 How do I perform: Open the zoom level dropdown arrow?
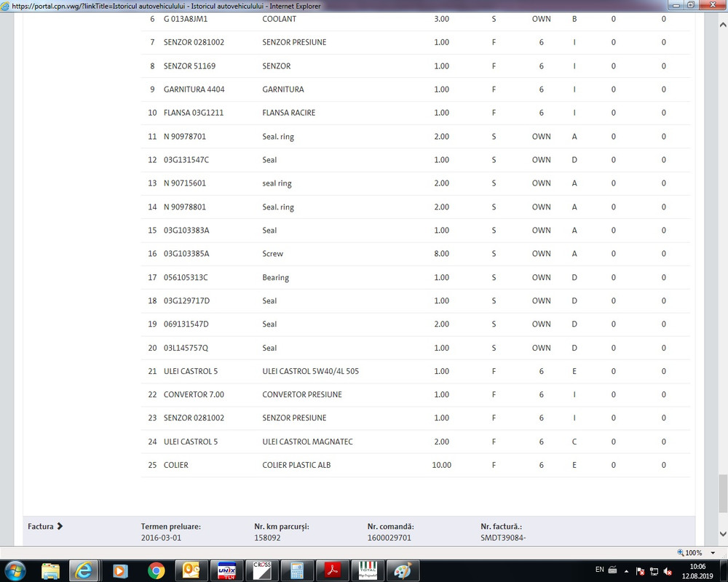click(713, 553)
